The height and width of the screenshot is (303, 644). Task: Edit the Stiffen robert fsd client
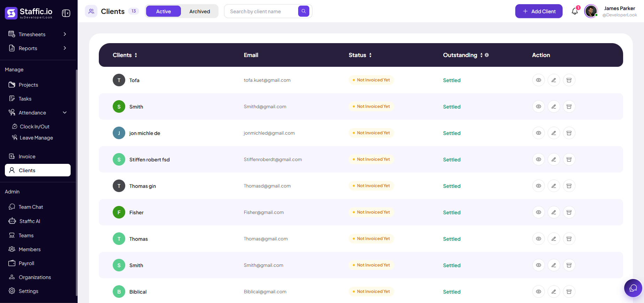pos(554,159)
